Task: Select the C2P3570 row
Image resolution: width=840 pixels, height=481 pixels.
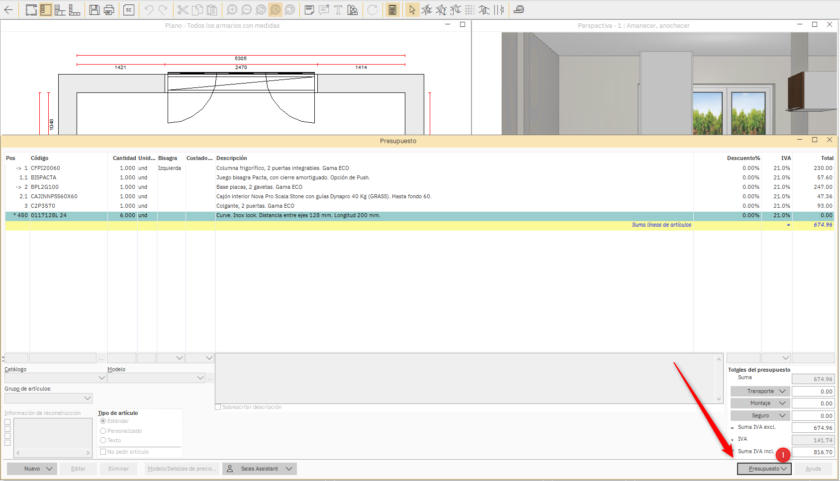Action: click(419, 206)
